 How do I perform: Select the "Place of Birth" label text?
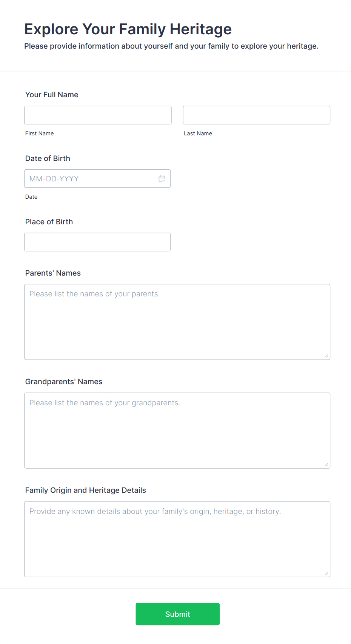pos(49,222)
